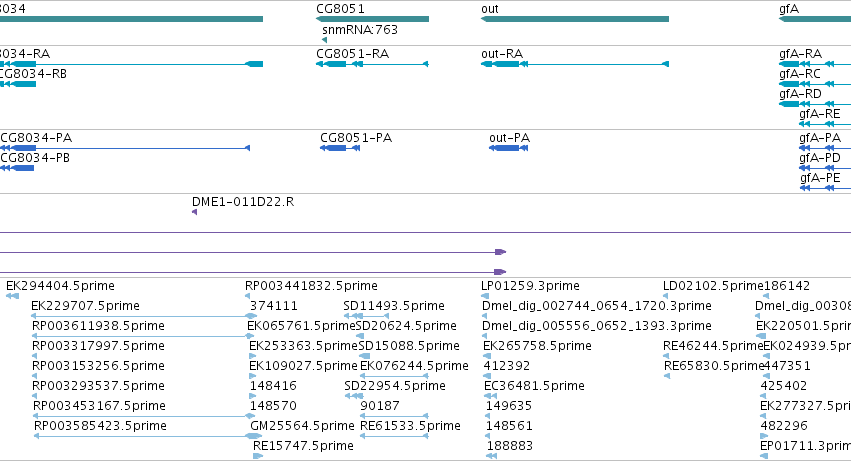Image resolution: width=851 pixels, height=461 pixels.
Task: Click the 186142 feature label
Action: [787, 286]
